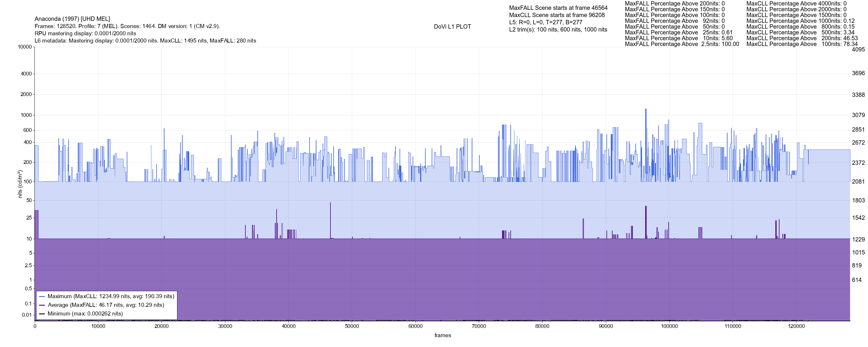Screen dimensions: 868x347
Task: Select the Average MaxFALL legend entry text
Action: point(106,305)
